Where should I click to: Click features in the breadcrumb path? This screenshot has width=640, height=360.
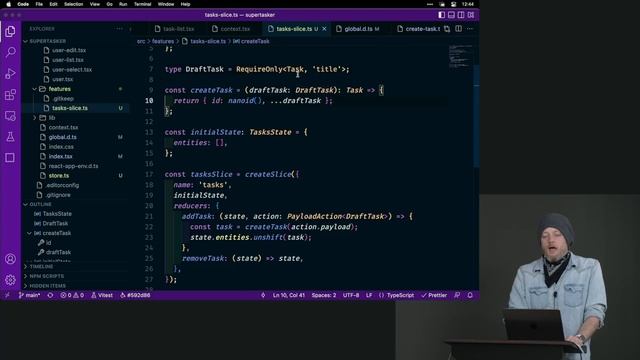(163, 41)
